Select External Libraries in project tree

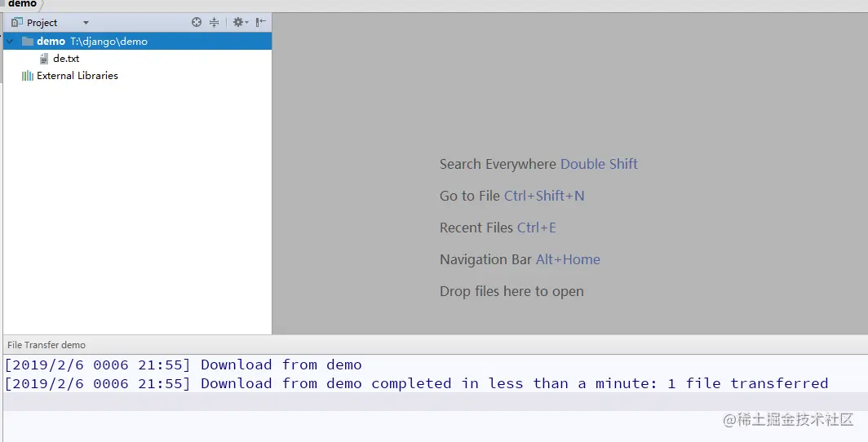pyautogui.click(x=77, y=76)
